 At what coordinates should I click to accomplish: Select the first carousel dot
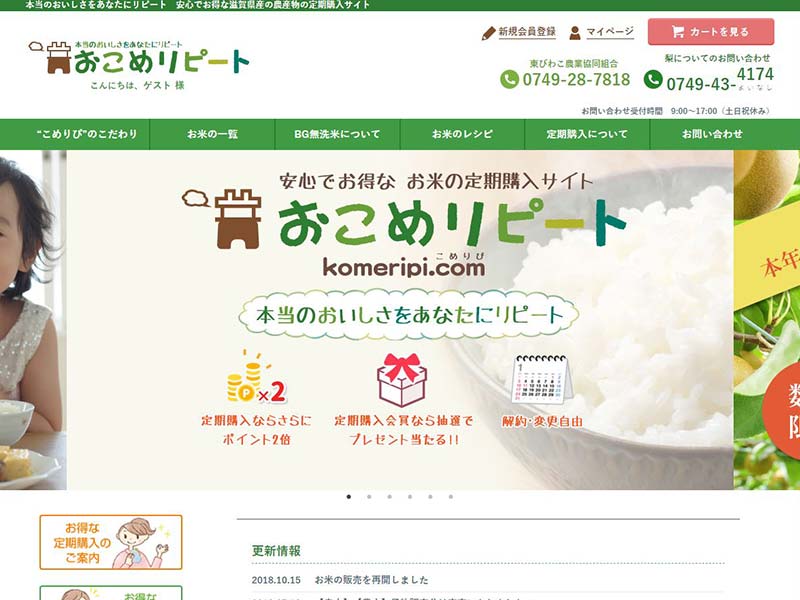click(x=349, y=496)
